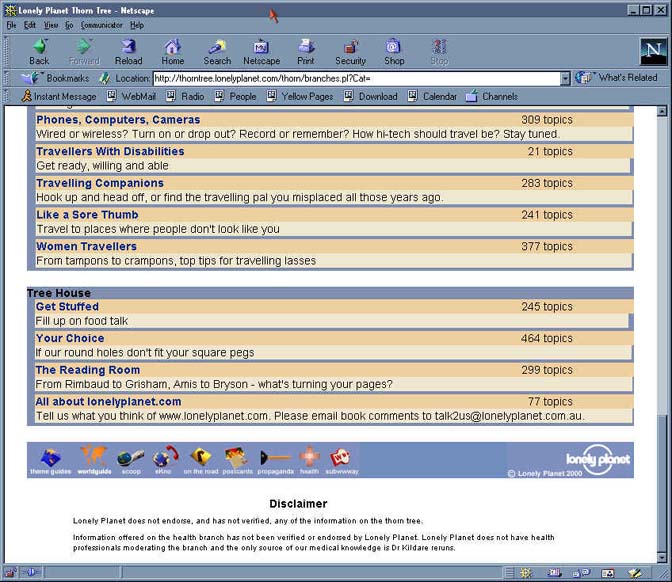Click the health cross icon
The image size is (672, 582).
tap(309, 461)
